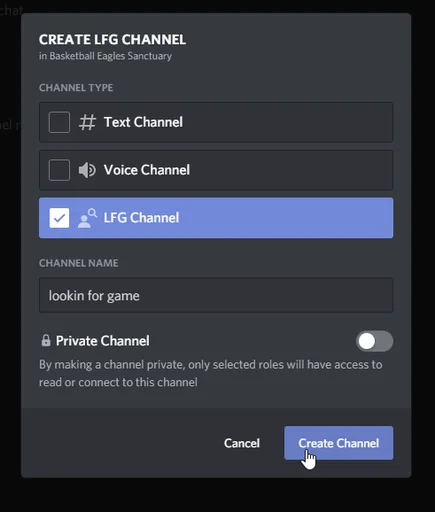Click the CHANNEL NAME heading label
Image resolution: width=435 pixels, height=512 pixels.
[x=79, y=263]
